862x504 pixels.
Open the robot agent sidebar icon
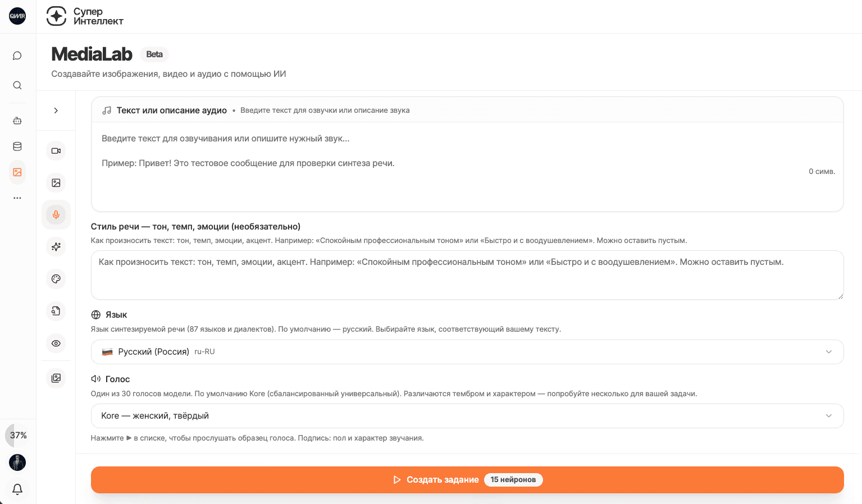[17, 121]
